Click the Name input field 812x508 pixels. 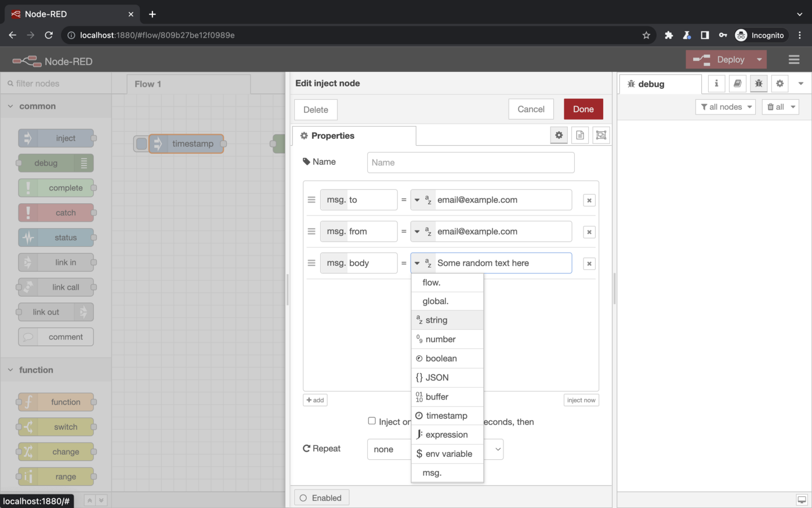tap(470, 163)
